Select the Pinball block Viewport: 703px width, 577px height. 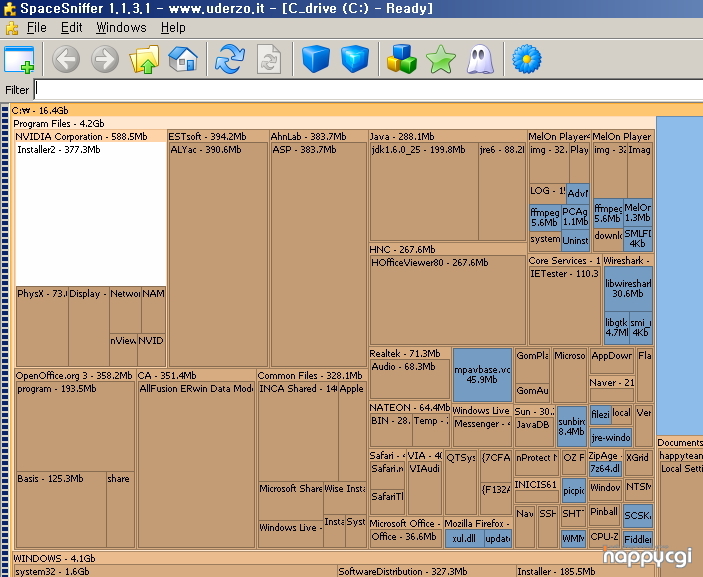point(605,516)
